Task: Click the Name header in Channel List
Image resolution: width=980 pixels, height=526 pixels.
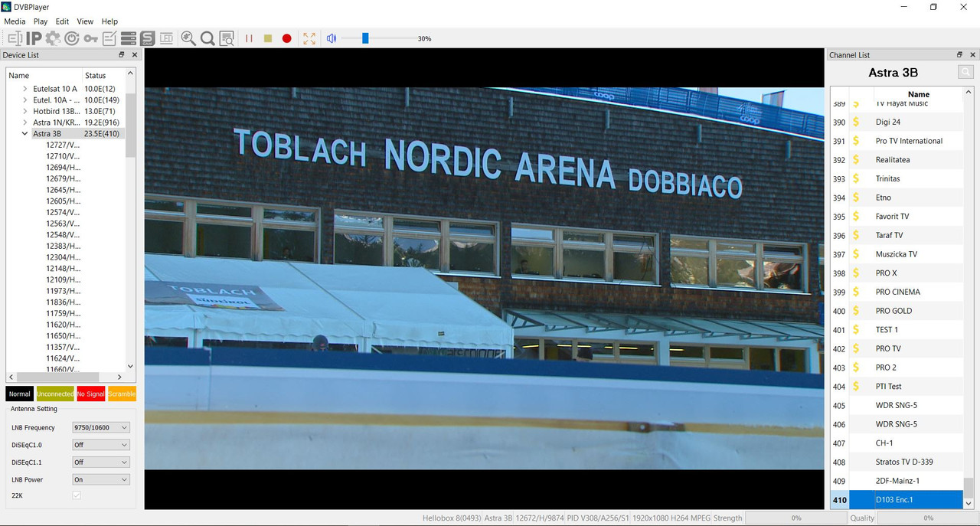Action: tap(919, 94)
